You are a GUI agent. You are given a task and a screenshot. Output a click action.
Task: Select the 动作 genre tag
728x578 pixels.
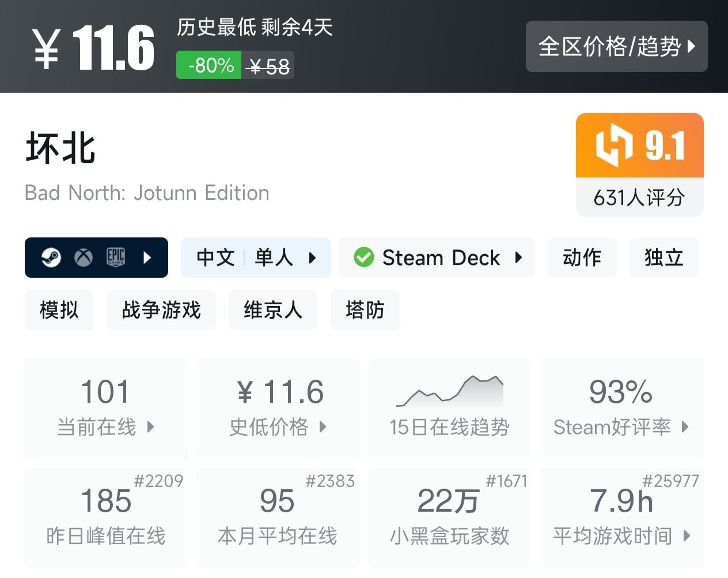click(582, 258)
